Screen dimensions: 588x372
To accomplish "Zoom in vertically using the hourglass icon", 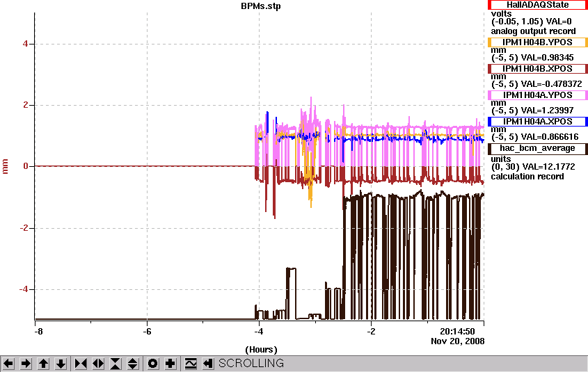I will pyautogui.click(x=116, y=364).
